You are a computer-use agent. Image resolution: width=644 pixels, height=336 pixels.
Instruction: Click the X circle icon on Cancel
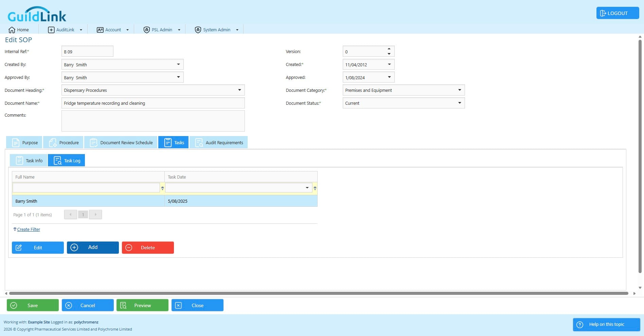point(69,305)
